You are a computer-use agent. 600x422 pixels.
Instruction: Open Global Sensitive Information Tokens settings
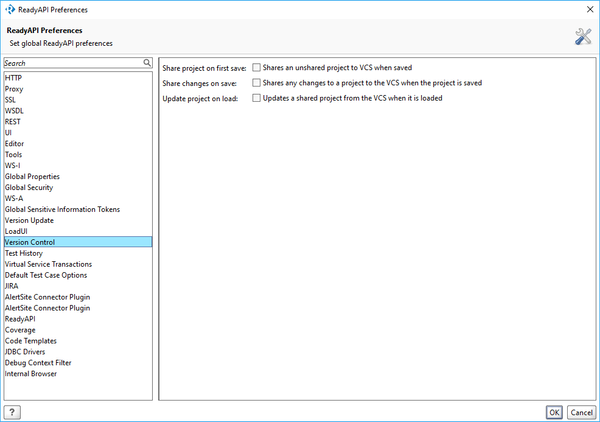pyautogui.click(x=62, y=210)
